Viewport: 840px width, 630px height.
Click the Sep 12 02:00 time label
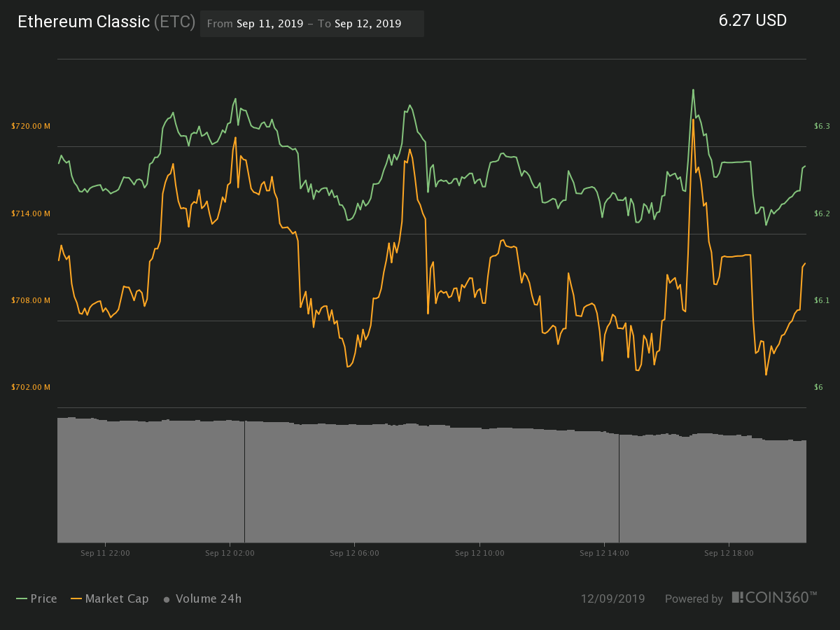point(230,553)
